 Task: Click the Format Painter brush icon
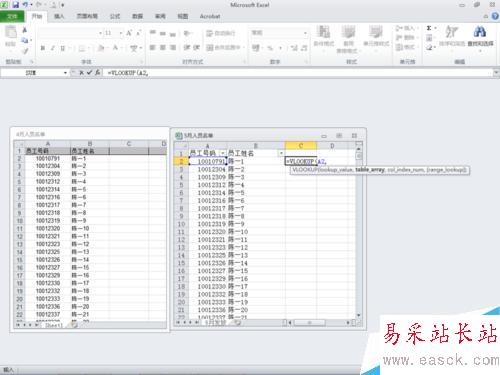pos(25,51)
